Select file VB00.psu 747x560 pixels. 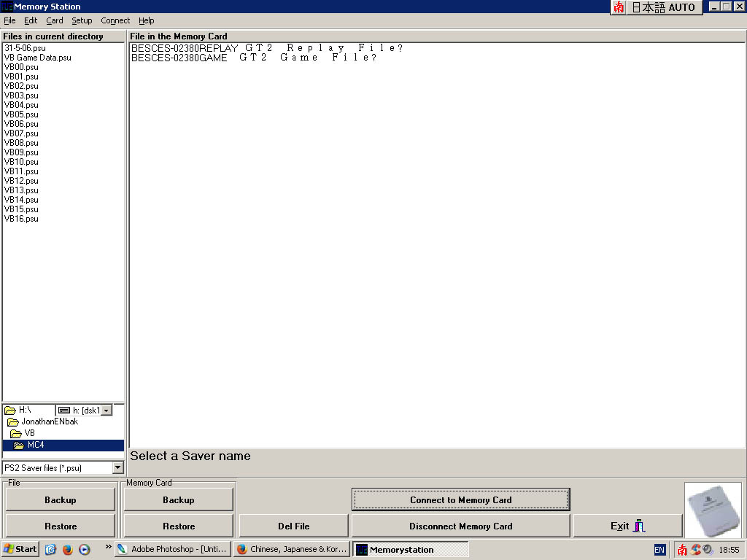pyautogui.click(x=21, y=67)
